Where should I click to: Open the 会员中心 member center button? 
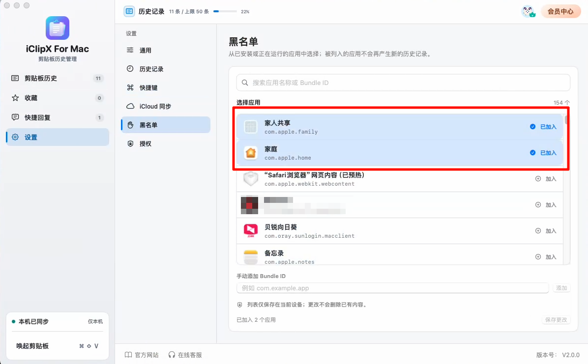560,11
